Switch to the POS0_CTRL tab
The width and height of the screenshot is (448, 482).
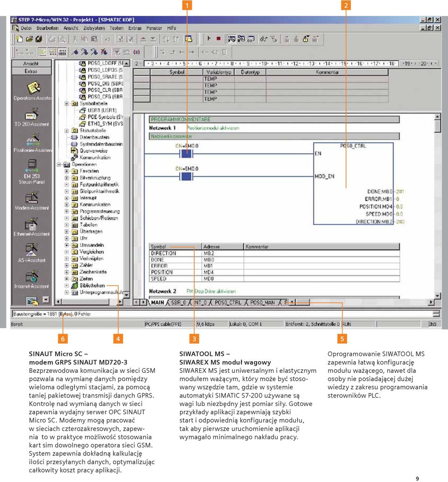pyautogui.click(x=228, y=302)
